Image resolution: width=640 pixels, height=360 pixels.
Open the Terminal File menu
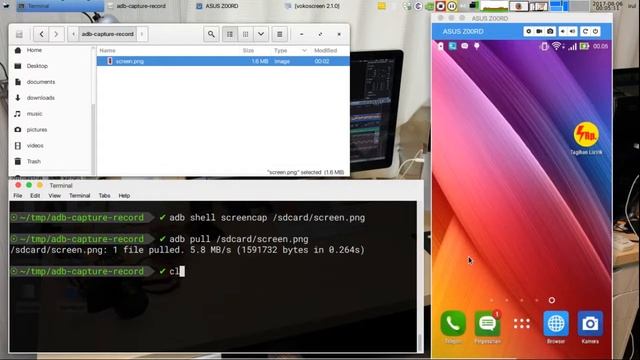pyautogui.click(x=18, y=196)
